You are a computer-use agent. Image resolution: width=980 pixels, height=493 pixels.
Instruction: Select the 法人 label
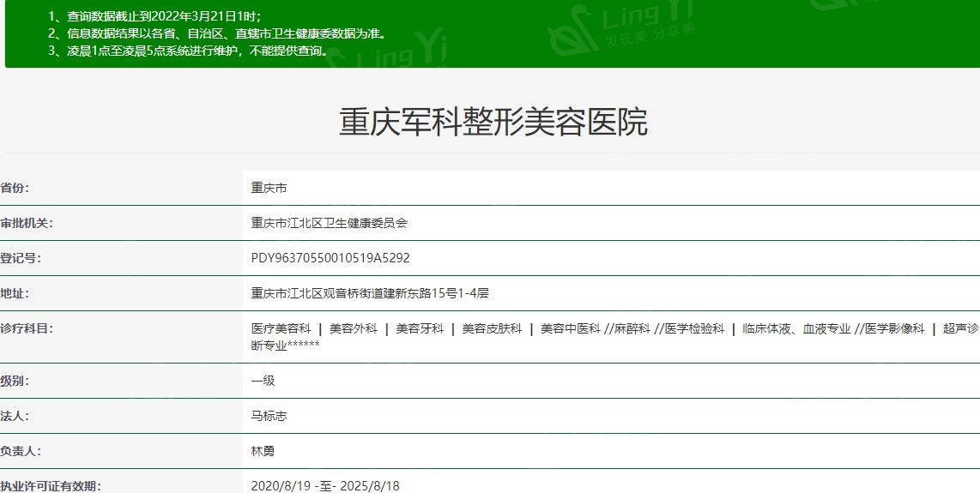(x=15, y=416)
